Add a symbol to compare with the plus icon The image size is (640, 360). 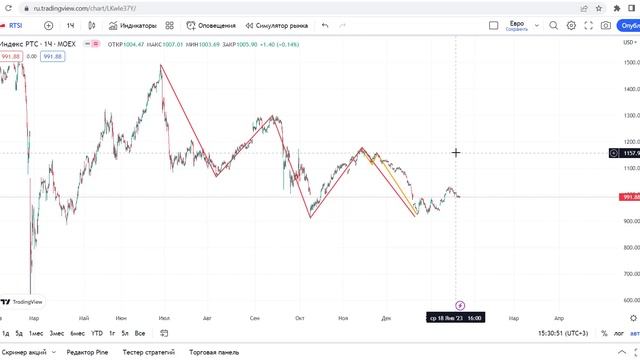(x=49, y=26)
